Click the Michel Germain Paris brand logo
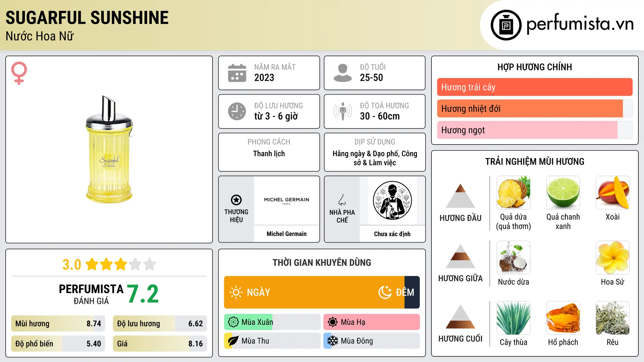This screenshot has width=644, height=362. (x=286, y=201)
